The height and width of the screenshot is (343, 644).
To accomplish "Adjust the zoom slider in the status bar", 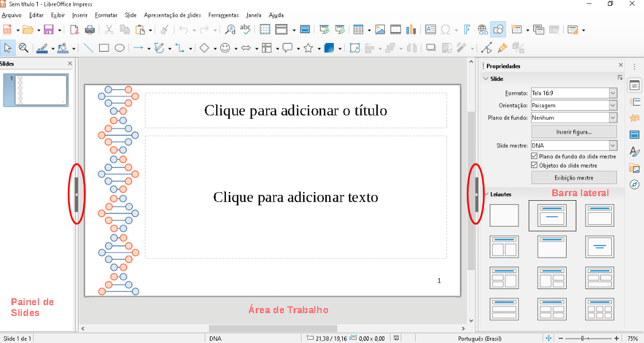I will point(583,338).
